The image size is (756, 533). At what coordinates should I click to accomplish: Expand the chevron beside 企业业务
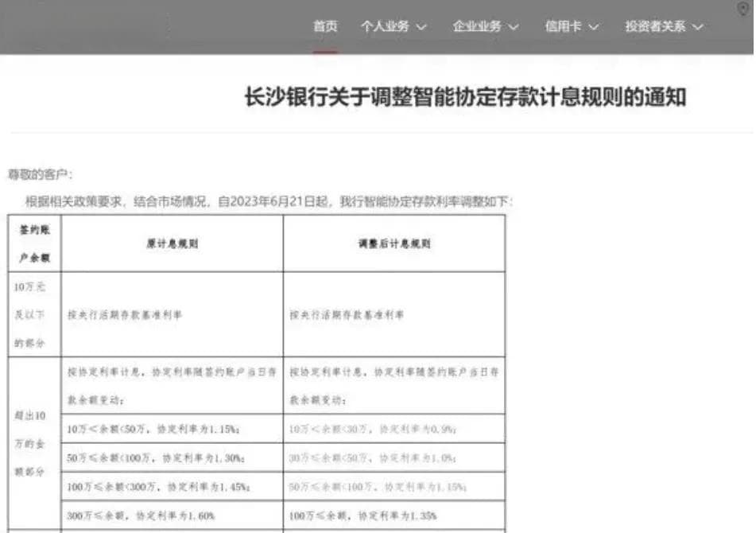513,27
